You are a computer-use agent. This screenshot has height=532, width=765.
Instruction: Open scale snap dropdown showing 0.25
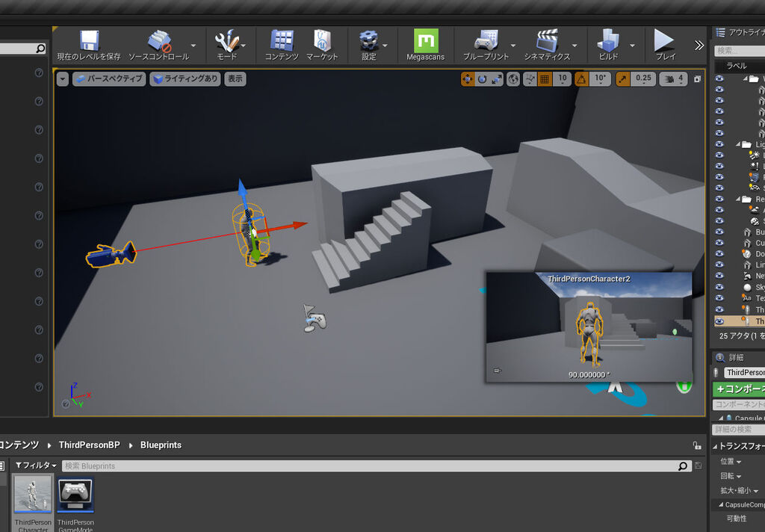[643, 79]
